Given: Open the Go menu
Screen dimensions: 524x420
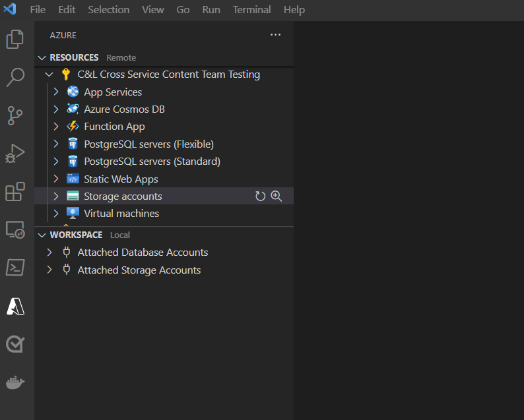Looking at the screenshot, I should coord(183,10).
